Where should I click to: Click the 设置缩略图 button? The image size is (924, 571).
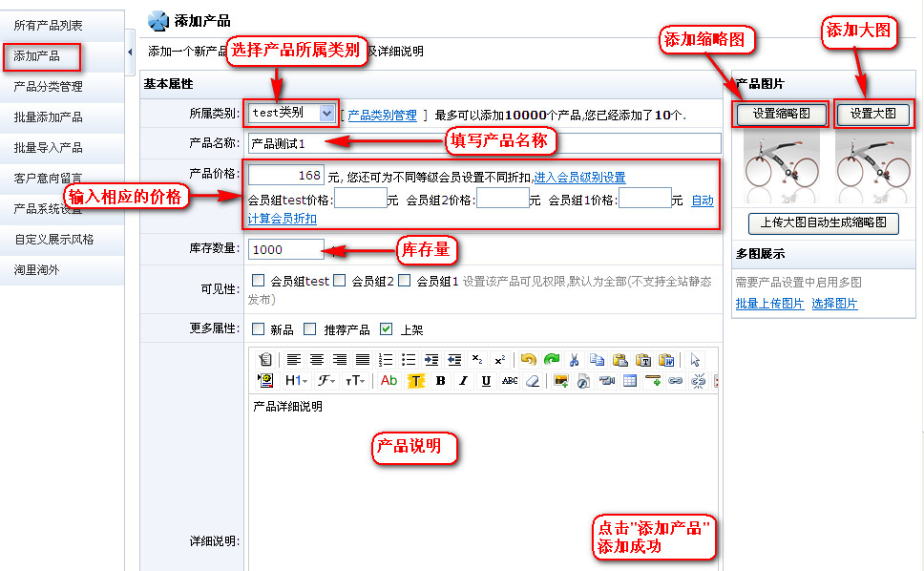781,114
